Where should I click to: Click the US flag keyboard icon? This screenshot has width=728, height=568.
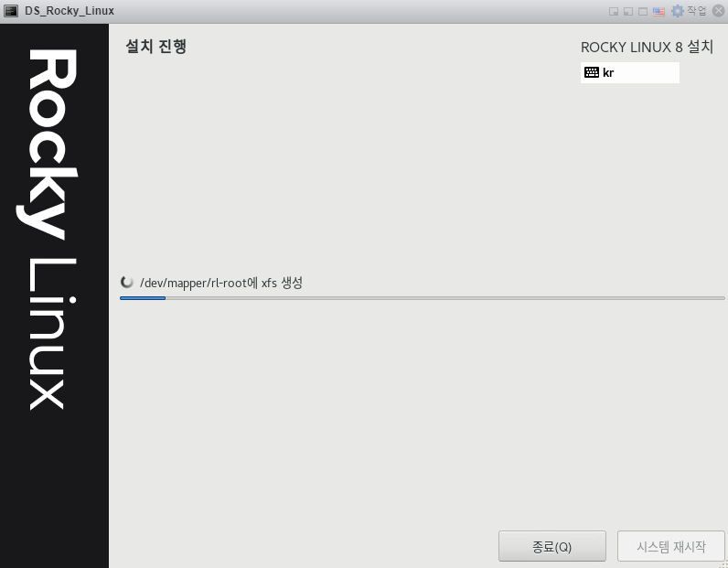click(658, 12)
